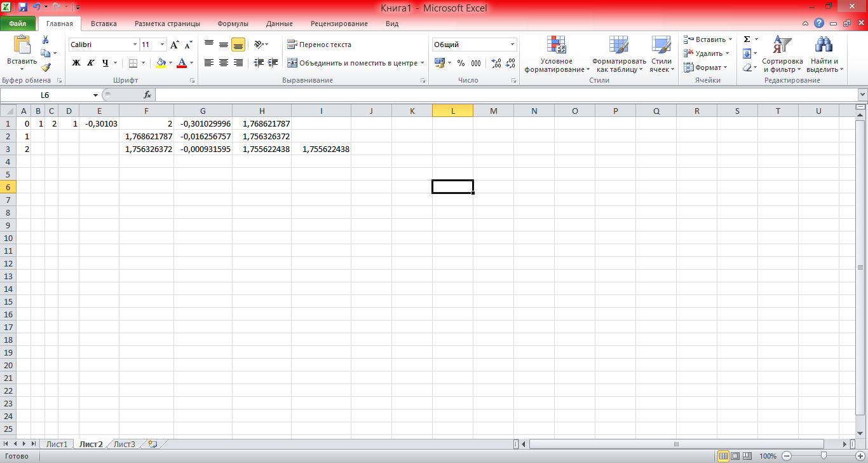Switch to the Вставка tab
This screenshot has height=463, width=868.
(x=104, y=24)
